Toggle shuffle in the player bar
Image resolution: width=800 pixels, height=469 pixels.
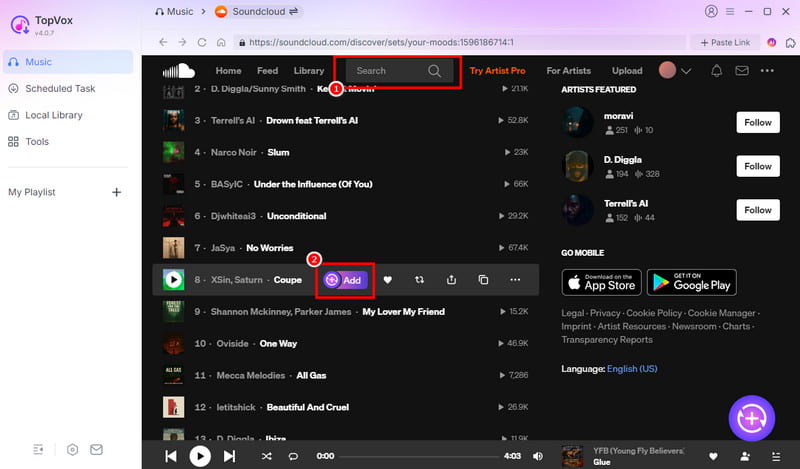click(266, 456)
